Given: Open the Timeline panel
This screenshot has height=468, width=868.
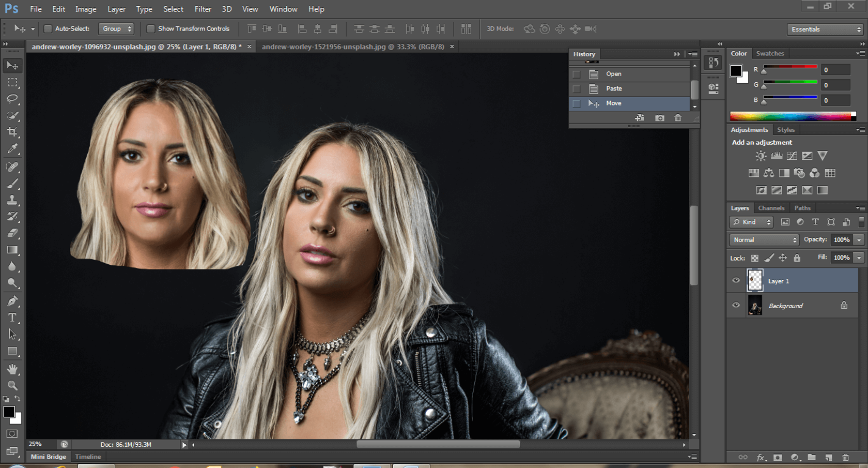Looking at the screenshot, I should [x=88, y=457].
